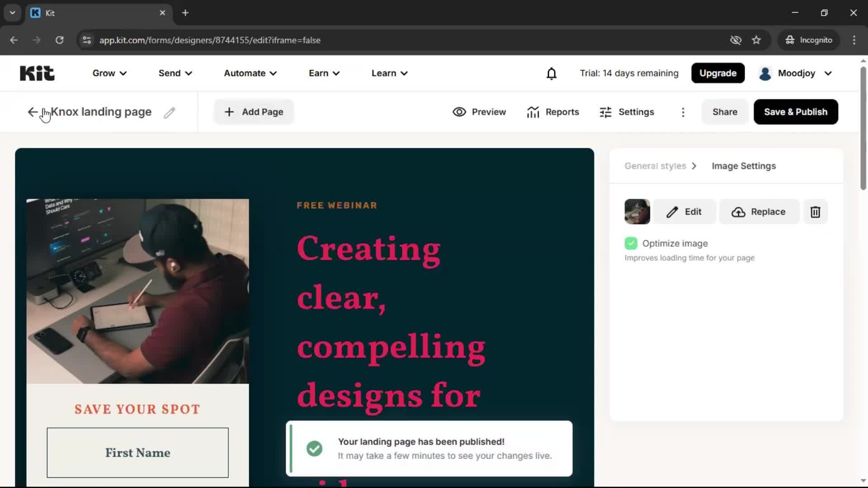Screen dimensions: 868x488
Task: Open the notification bell
Action: pos(552,73)
